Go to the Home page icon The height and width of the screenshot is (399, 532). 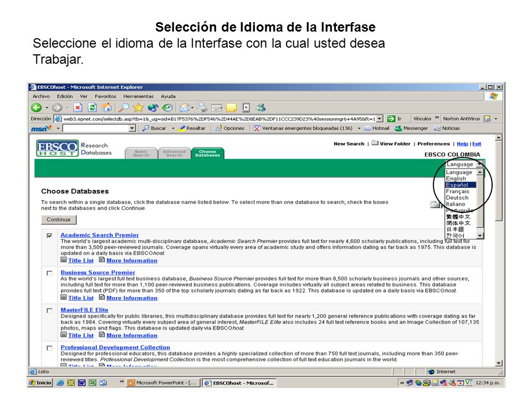(107, 108)
